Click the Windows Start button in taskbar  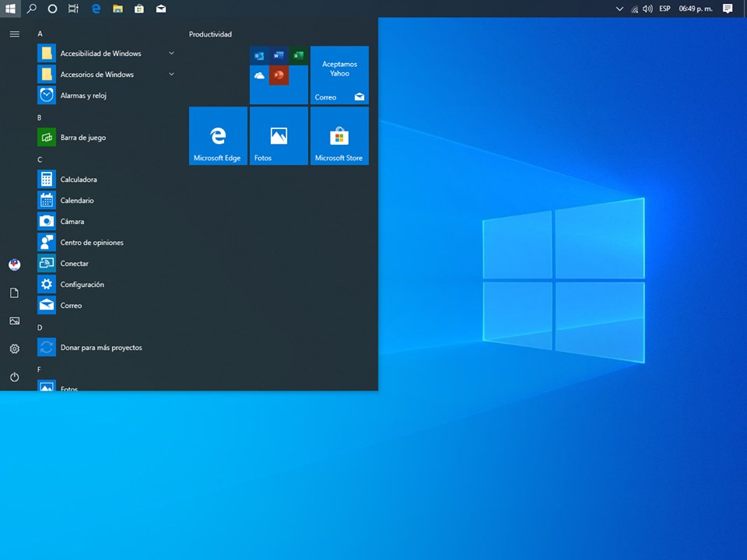[10, 9]
